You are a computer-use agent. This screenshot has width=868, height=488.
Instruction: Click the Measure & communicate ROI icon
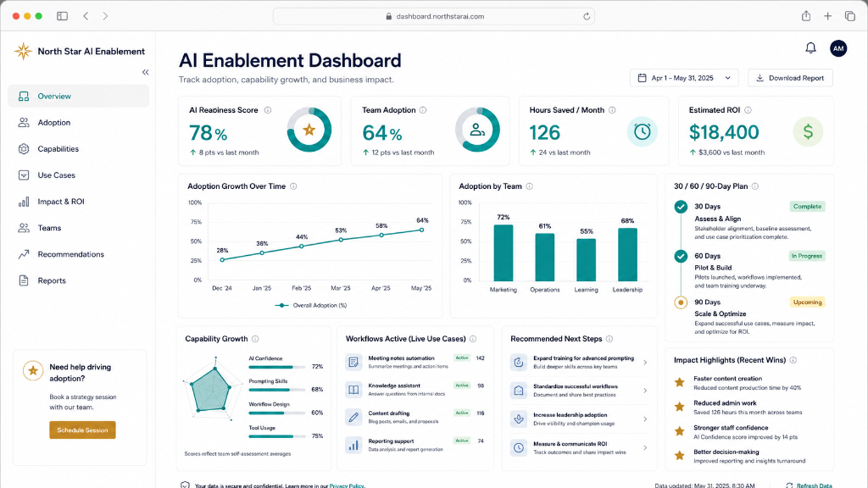519,447
